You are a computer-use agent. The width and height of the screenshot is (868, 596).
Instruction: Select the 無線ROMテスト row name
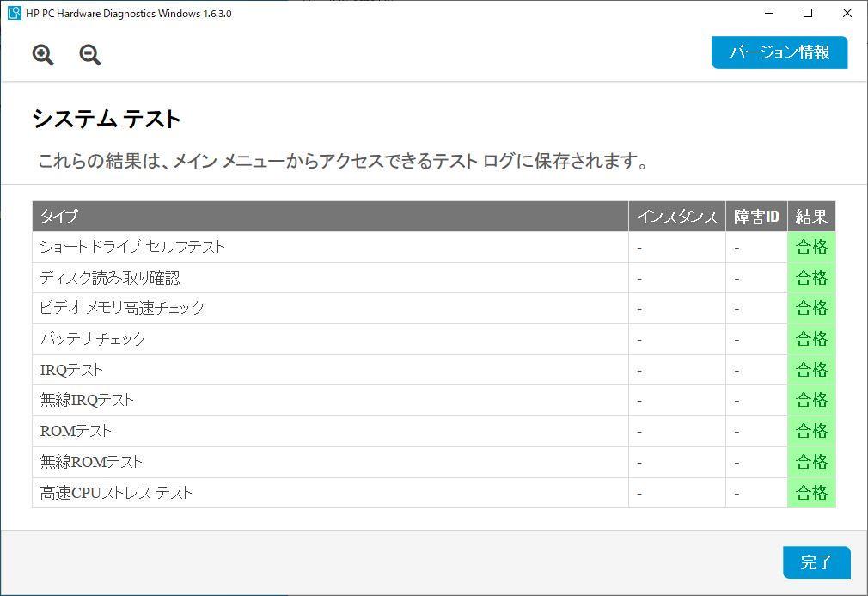pyautogui.click(x=91, y=461)
